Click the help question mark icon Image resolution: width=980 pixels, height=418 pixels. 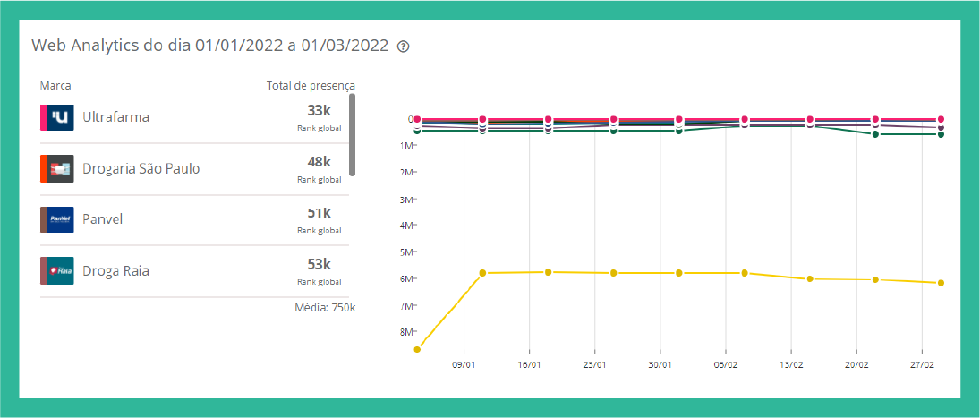point(403,47)
